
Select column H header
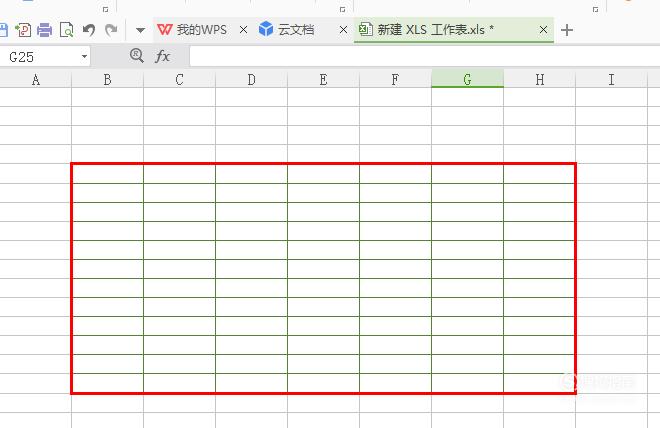click(x=539, y=79)
